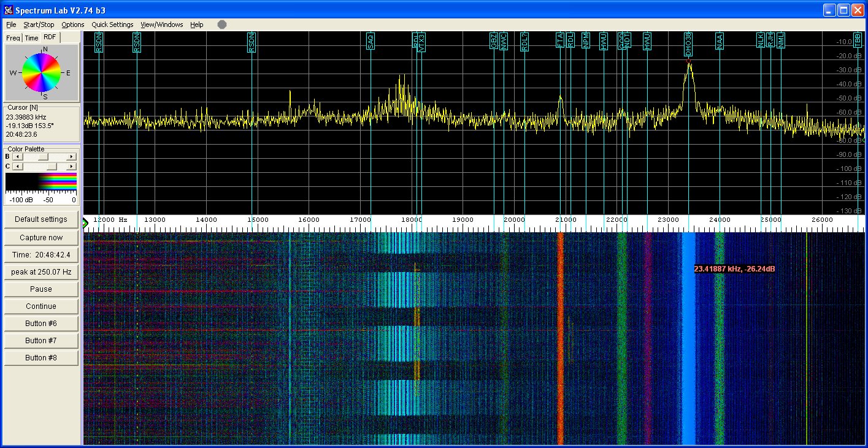Click Button #8
Image resolution: width=868 pixels, height=448 pixels.
click(41, 357)
